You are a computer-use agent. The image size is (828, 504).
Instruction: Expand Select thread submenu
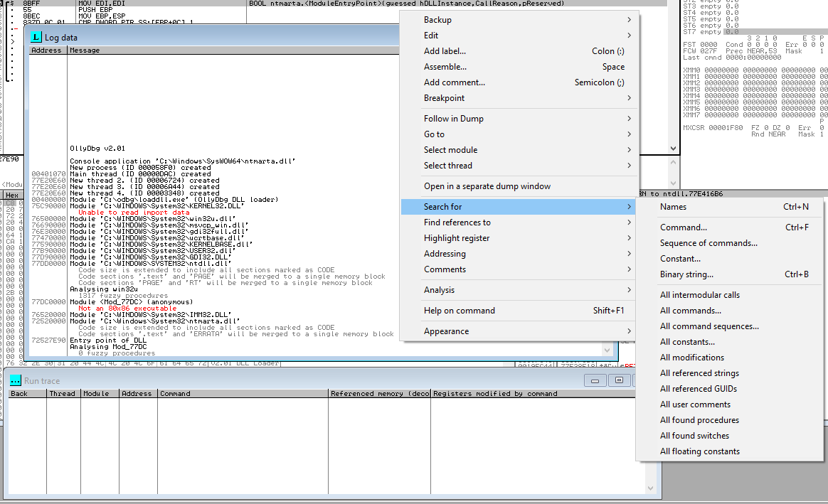click(519, 166)
